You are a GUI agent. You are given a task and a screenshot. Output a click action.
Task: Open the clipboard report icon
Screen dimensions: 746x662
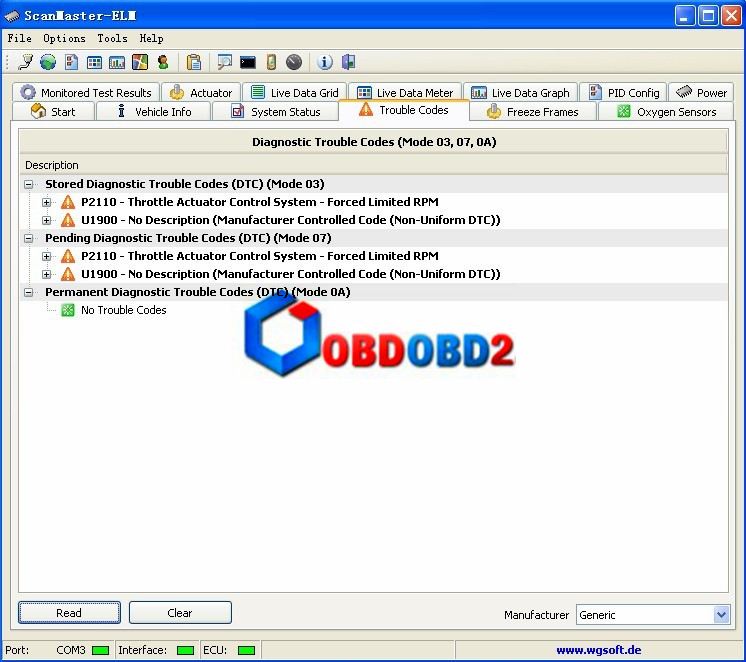point(194,62)
